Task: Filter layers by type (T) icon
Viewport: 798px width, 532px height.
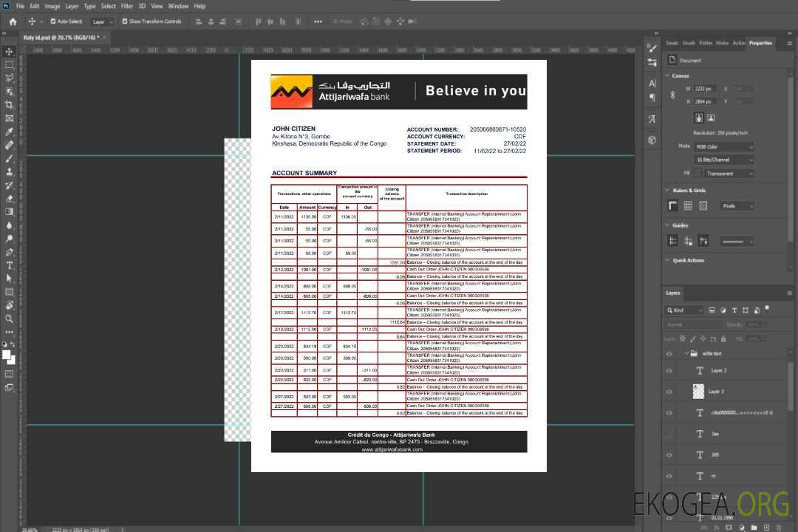Action: click(x=734, y=310)
